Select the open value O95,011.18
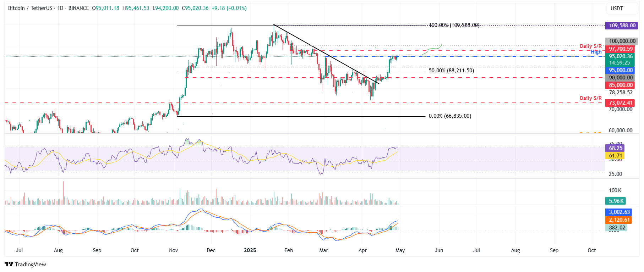Image resolution: width=644 pixels, height=272 pixels. [105, 8]
